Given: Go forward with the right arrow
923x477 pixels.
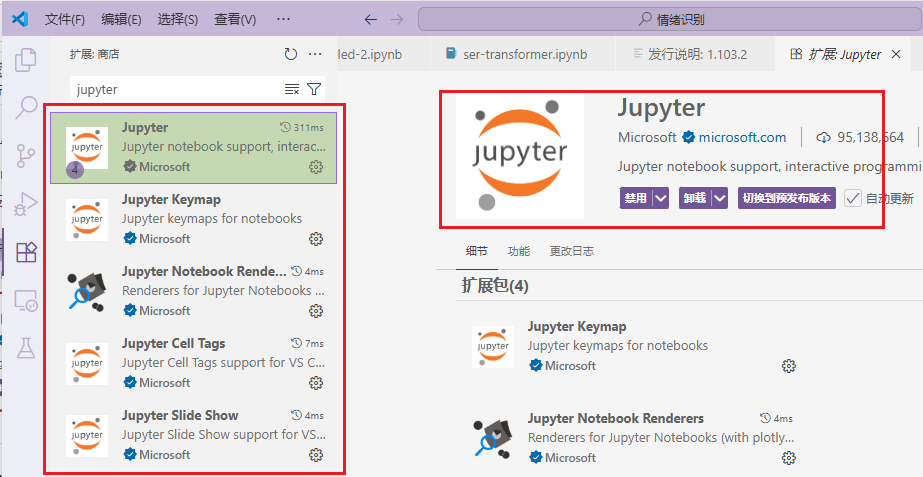Looking at the screenshot, I should tap(397, 19).
